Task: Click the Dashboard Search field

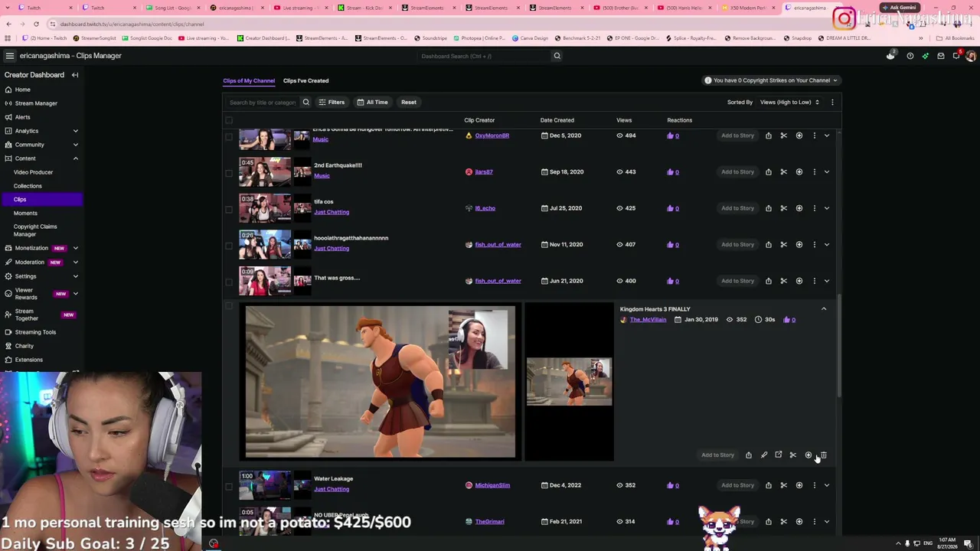Action: click(x=484, y=56)
